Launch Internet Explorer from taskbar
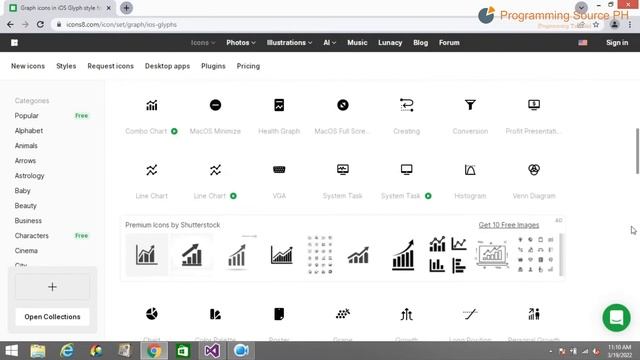This screenshot has width=640, height=360. (67, 351)
